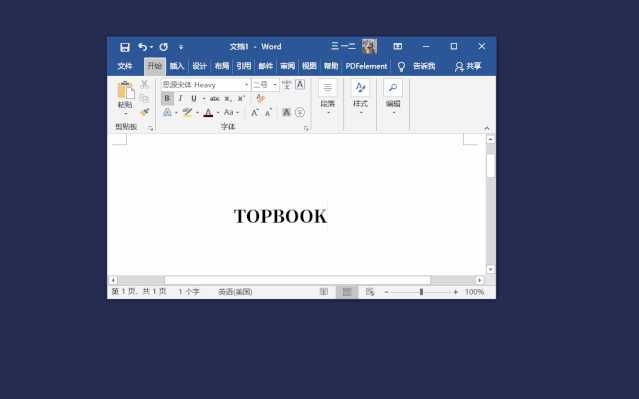Open the 插入 (Insert) ribbon tab
Image resolution: width=639 pixels, height=399 pixels.
177,66
